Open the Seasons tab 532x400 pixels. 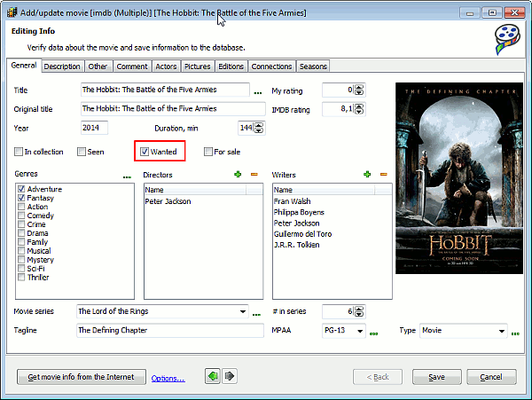pyautogui.click(x=313, y=67)
